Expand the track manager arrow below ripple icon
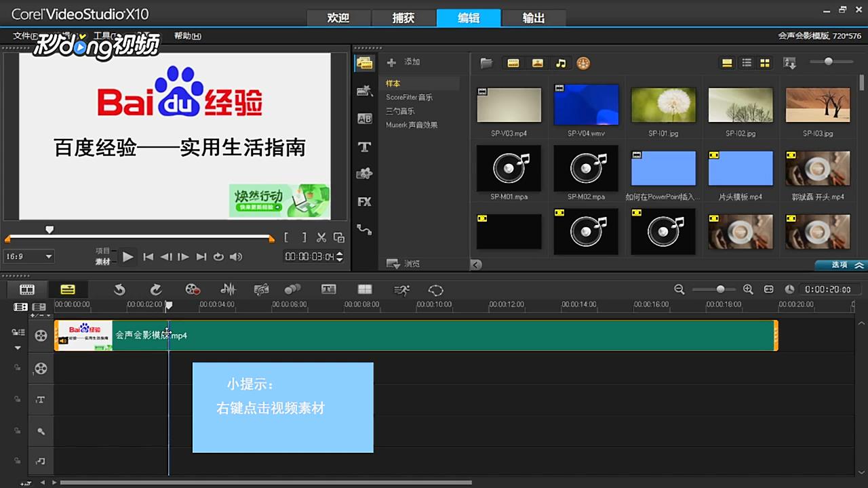Viewport: 868px width, 488px height. click(18, 348)
